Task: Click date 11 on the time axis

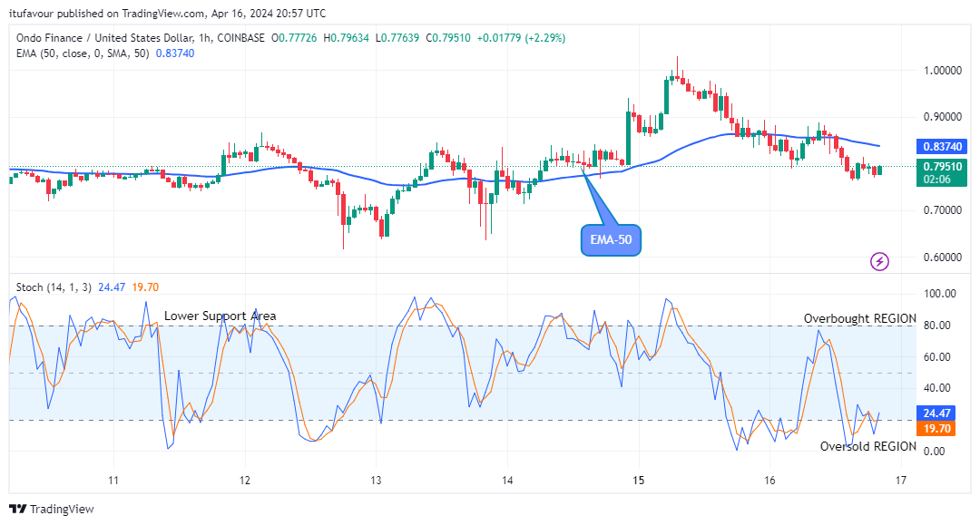Action: coord(113,480)
